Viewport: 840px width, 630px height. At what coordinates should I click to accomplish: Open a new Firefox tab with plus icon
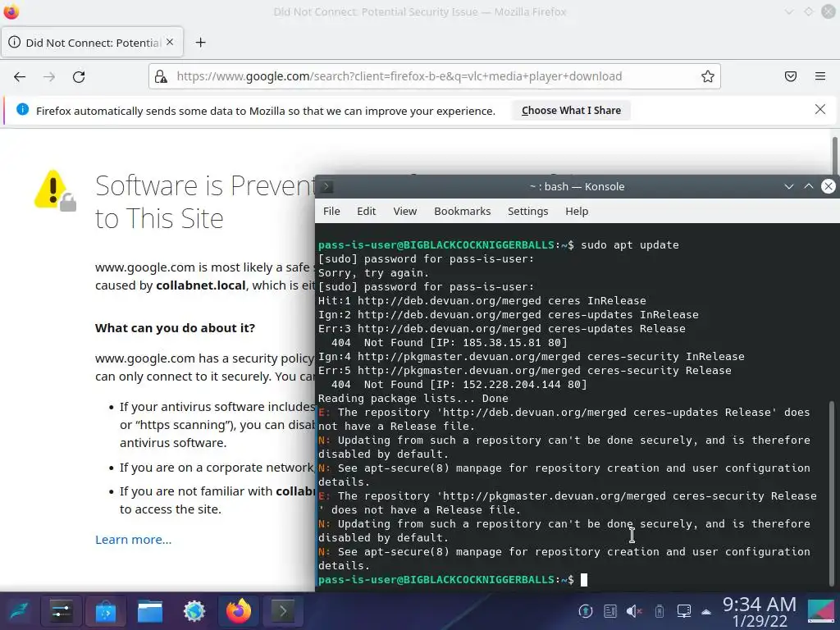(x=200, y=43)
